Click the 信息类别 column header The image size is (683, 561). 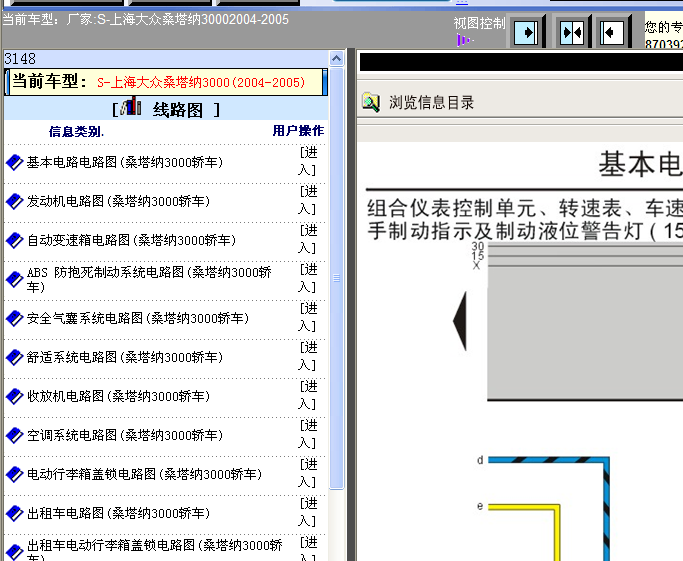[x=76, y=131]
